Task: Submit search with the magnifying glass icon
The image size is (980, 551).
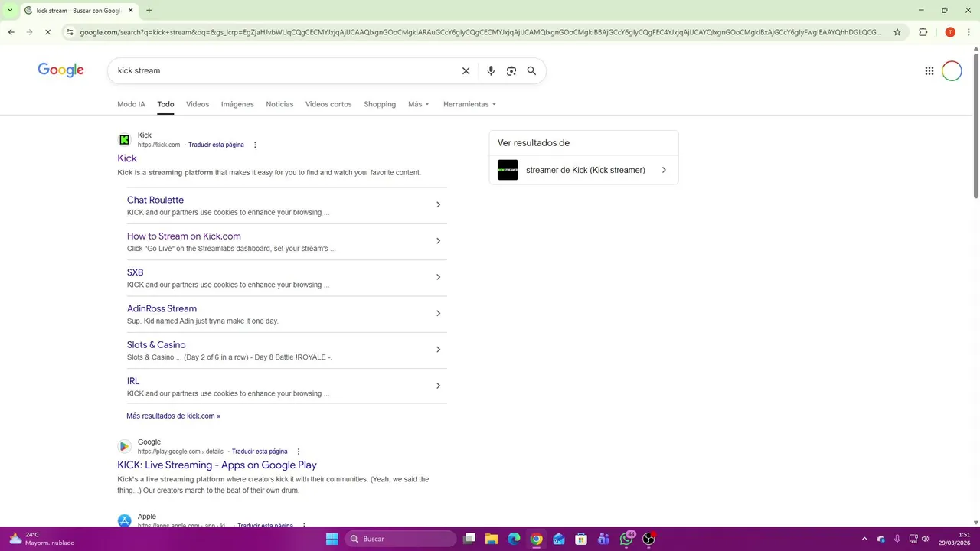Action: tap(531, 70)
